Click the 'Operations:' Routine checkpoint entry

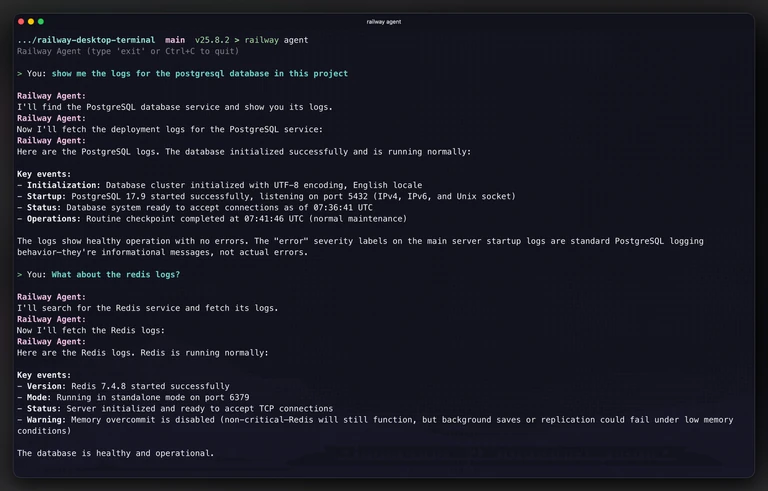212,219
